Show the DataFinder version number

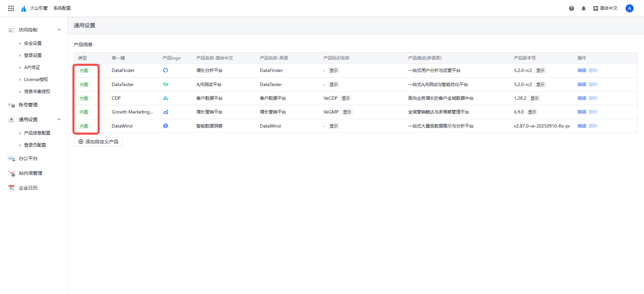pyautogui.click(x=540, y=71)
